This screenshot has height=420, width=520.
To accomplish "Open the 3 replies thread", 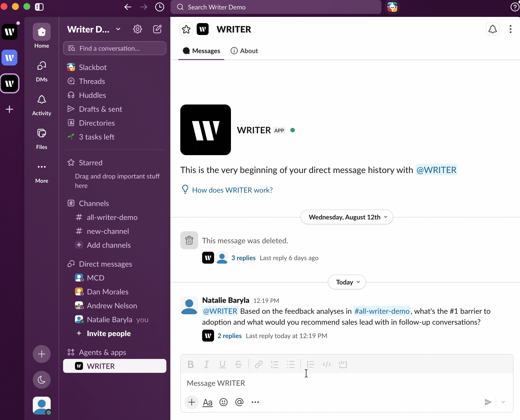I will coord(243,258).
